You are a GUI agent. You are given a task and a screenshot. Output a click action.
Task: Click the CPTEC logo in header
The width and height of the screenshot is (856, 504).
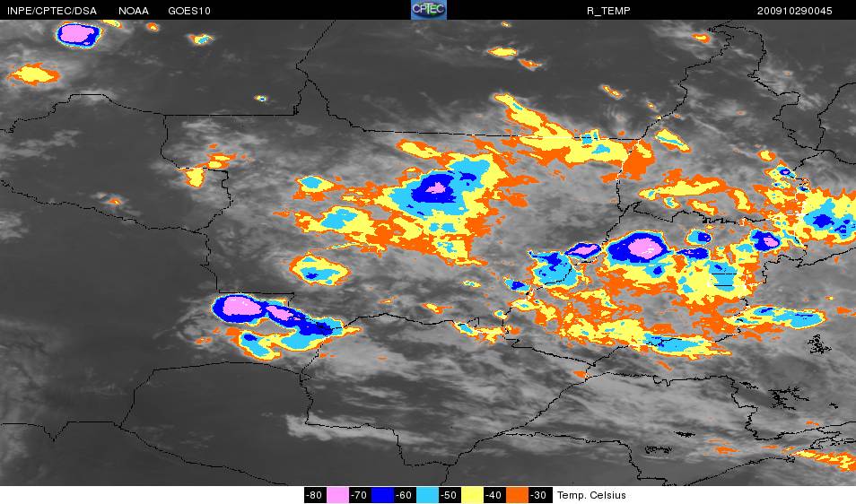(429, 10)
